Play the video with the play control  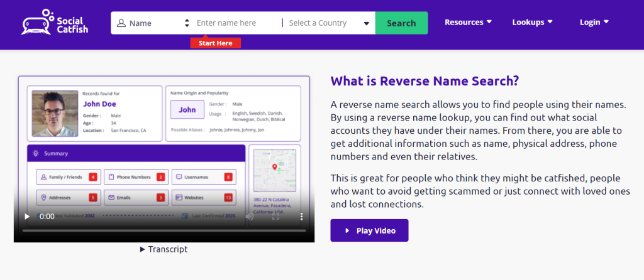[x=27, y=217]
